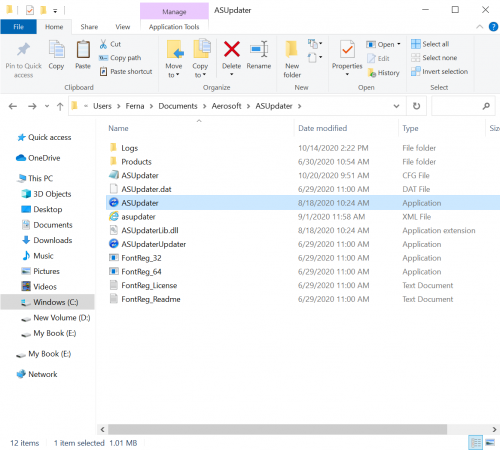Go back with the left arrow
500x450 pixels.
[x=13, y=106]
